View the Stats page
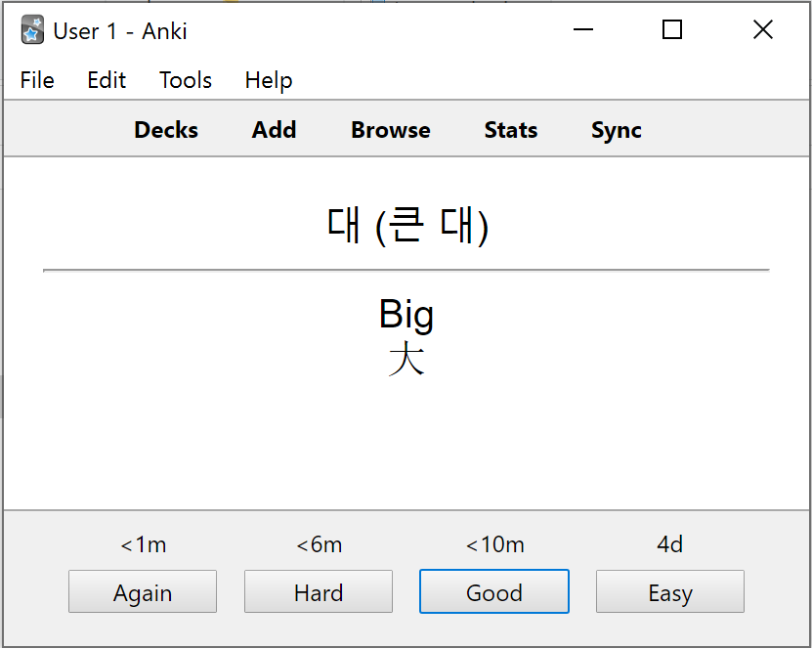This screenshot has width=812, height=649. click(511, 129)
